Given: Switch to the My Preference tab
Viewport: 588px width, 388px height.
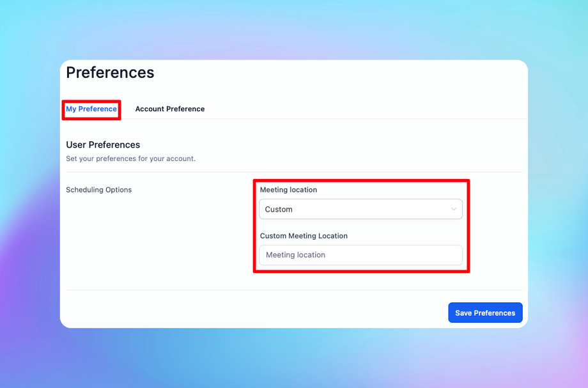Looking at the screenshot, I should [91, 109].
